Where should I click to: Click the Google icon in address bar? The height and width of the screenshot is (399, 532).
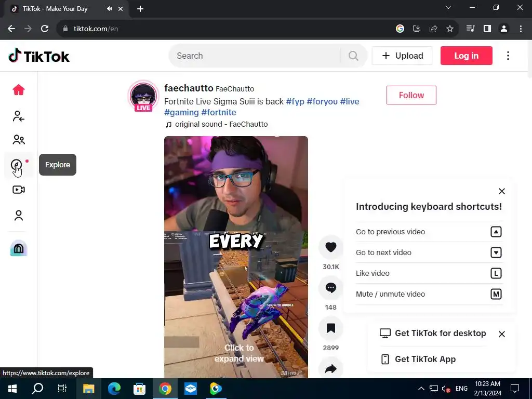pyautogui.click(x=400, y=29)
